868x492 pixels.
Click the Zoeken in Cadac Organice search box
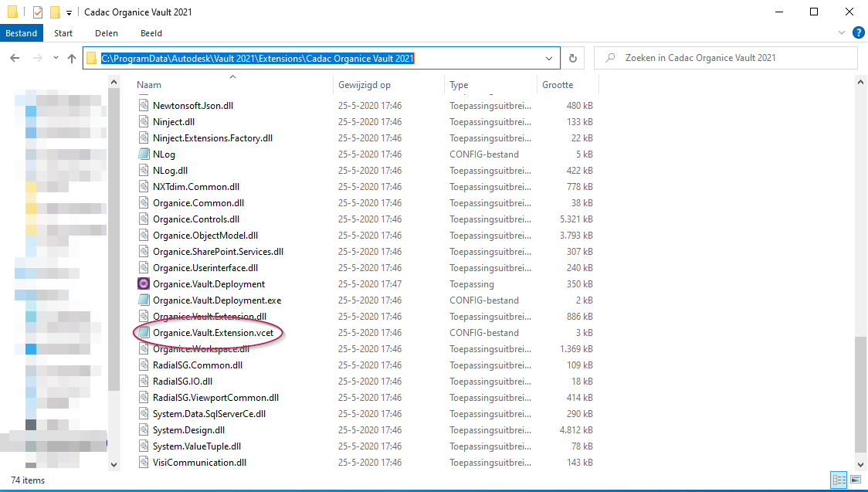pyautogui.click(x=726, y=58)
